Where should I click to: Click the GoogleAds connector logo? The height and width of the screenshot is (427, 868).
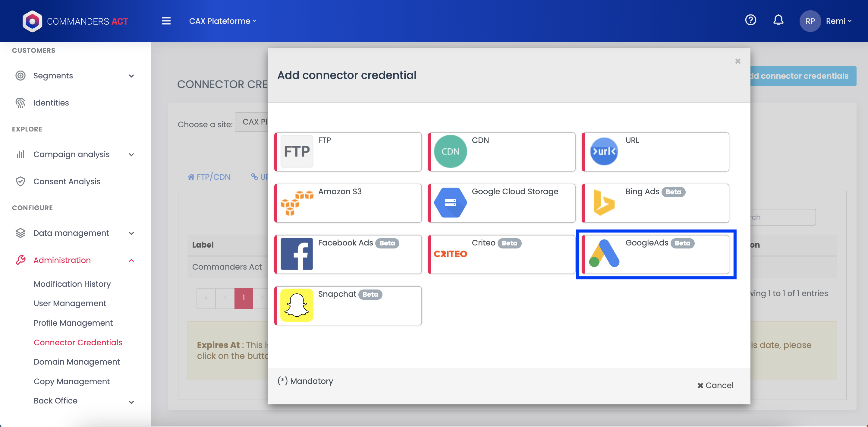[x=604, y=254]
